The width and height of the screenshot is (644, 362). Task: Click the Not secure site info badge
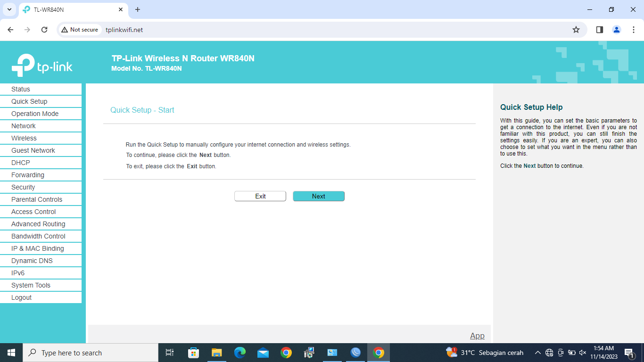pyautogui.click(x=80, y=30)
